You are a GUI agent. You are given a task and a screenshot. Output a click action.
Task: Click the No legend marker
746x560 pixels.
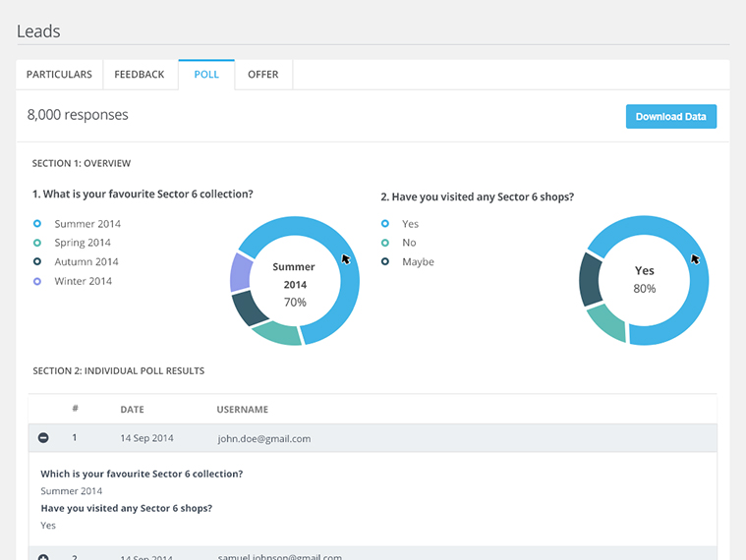point(385,243)
